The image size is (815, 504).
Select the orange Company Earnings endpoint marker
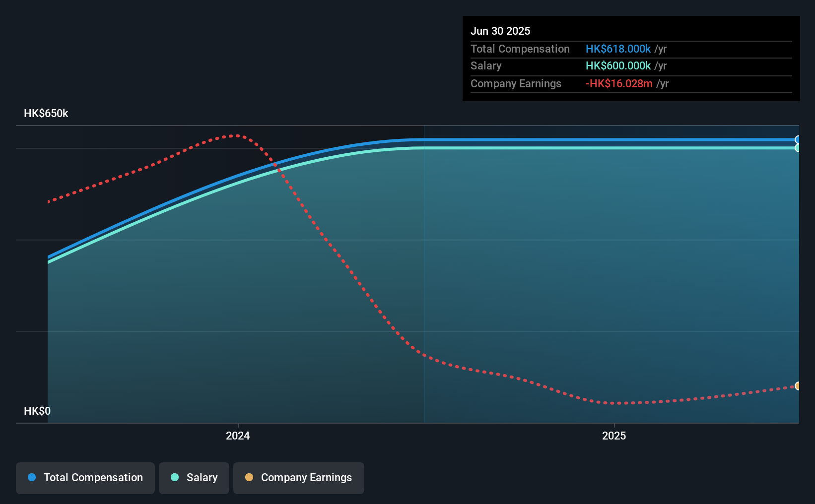798,386
